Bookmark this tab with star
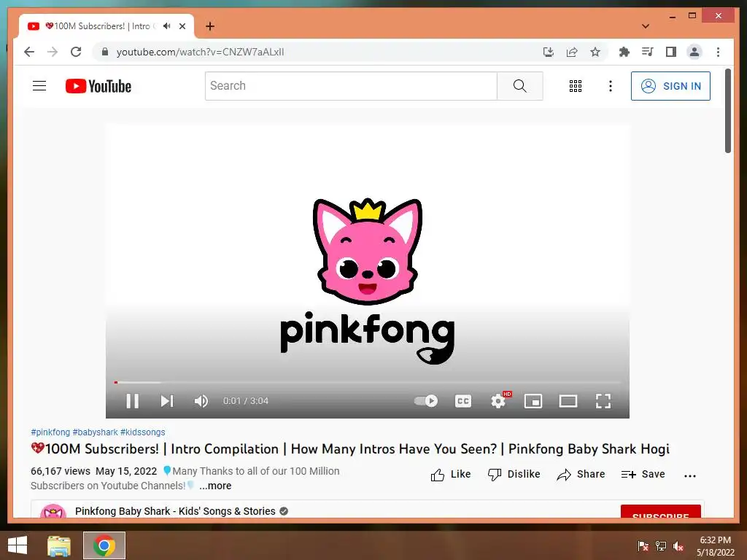The image size is (747, 560). click(x=595, y=52)
